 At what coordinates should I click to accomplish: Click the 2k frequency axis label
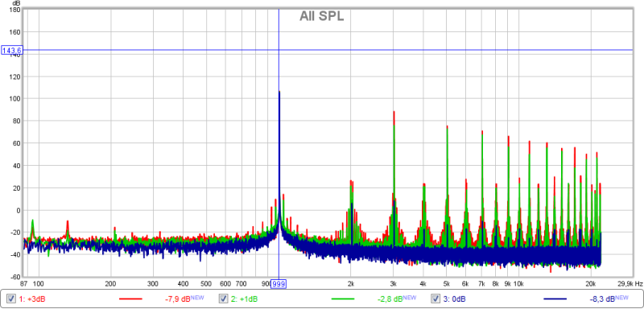pyautogui.click(x=350, y=283)
